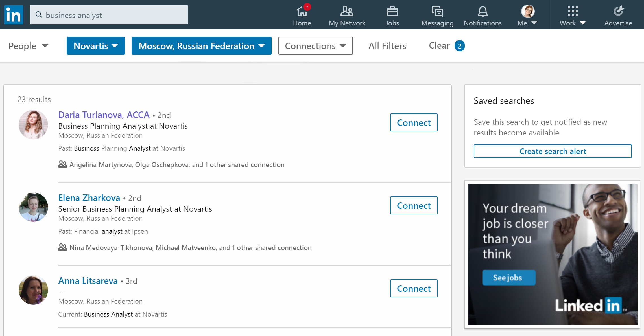Open the Me dropdown arrow
Image resolution: width=644 pixels, height=336 pixels.
534,23
